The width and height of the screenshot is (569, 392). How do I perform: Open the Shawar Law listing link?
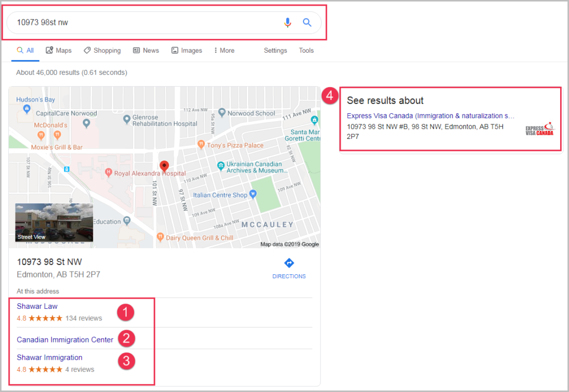click(37, 306)
